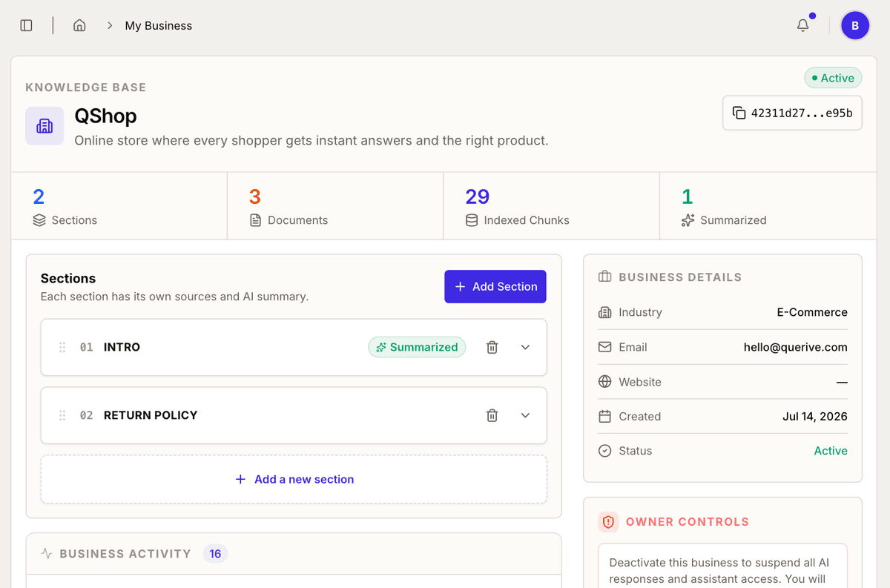Expand the INTRO section chevron
Screen dimensions: 890x588
526,347
